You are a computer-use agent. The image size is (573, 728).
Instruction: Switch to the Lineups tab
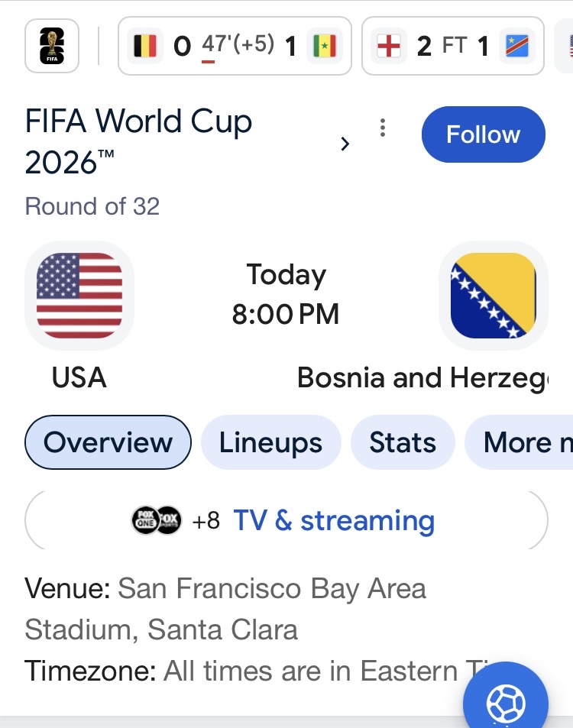pos(270,442)
